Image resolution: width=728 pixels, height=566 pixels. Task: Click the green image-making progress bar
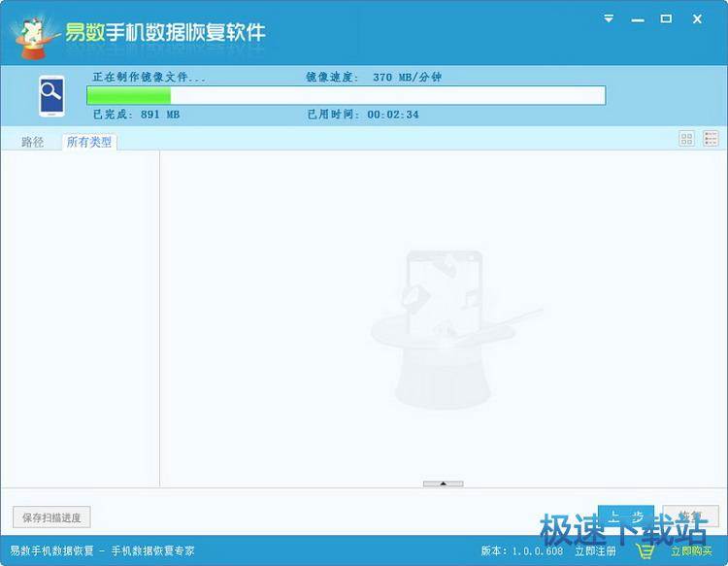[346, 96]
